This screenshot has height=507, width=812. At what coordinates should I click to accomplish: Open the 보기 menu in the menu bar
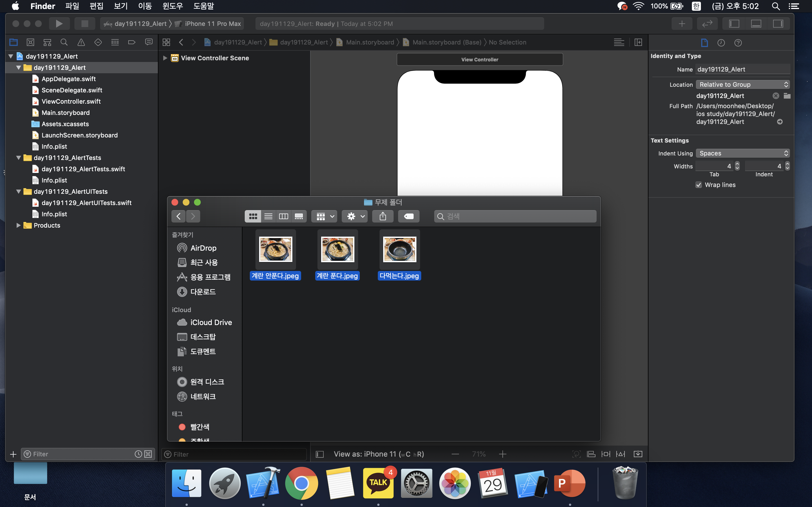pos(120,6)
